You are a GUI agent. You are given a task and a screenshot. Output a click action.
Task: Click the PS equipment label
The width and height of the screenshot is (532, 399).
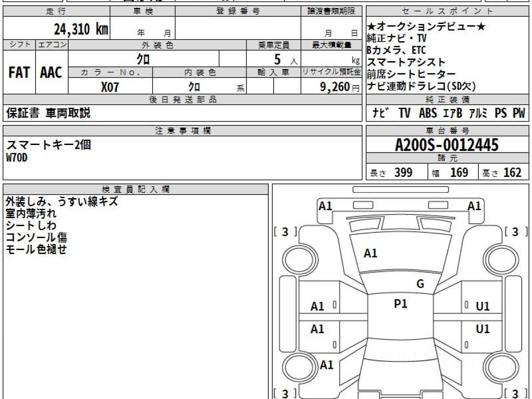pos(501,113)
